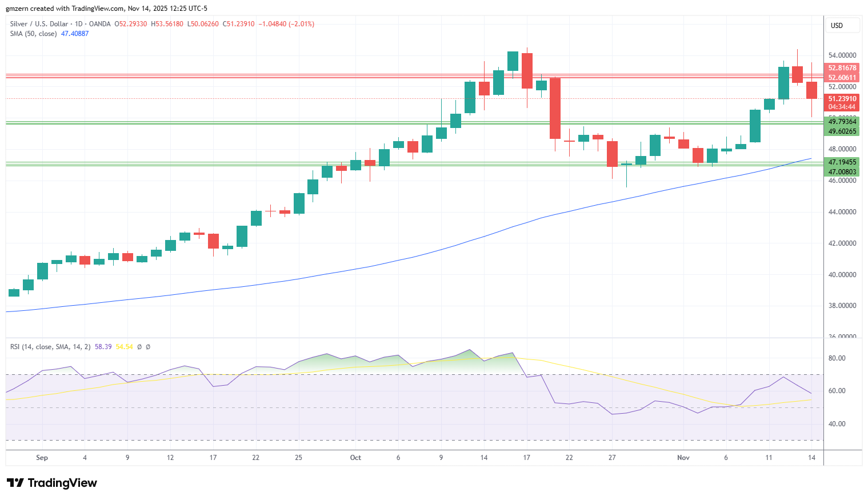Click the 38.00000 price axis tick

coord(842,306)
